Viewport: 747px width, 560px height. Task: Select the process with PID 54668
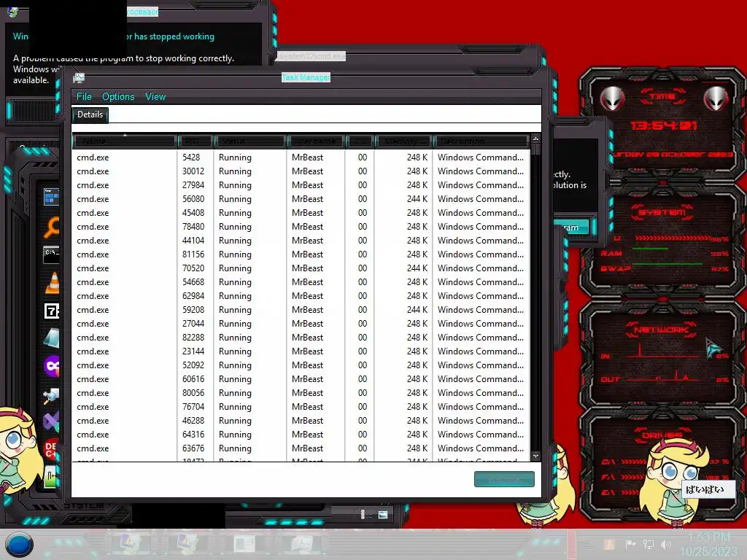(x=301, y=282)
